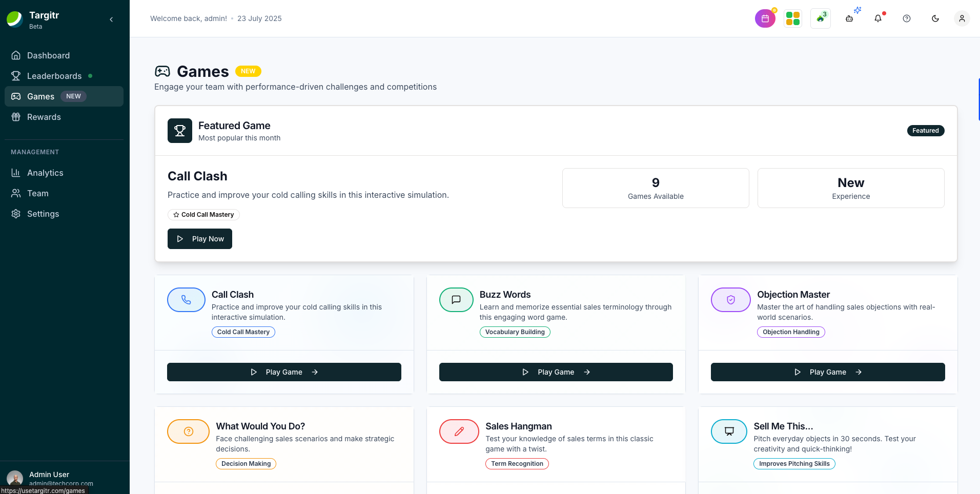Click Play Game for Buzz Words

[x=556, y=372]
